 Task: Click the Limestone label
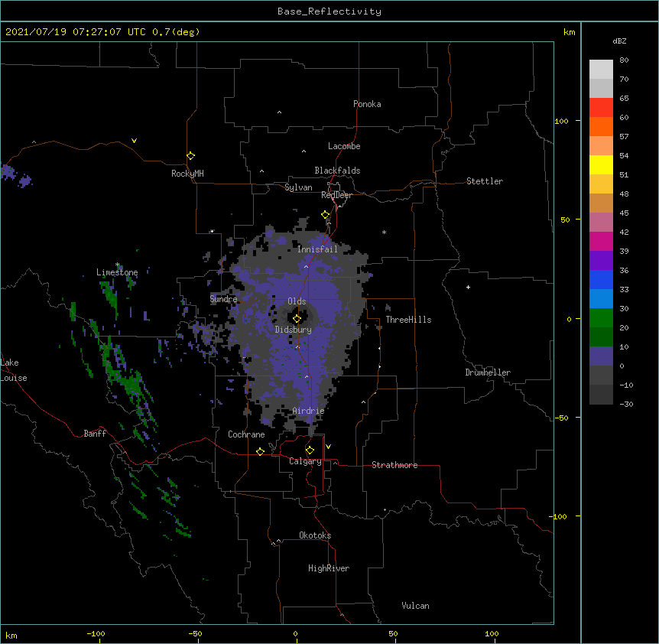point(117,272)
